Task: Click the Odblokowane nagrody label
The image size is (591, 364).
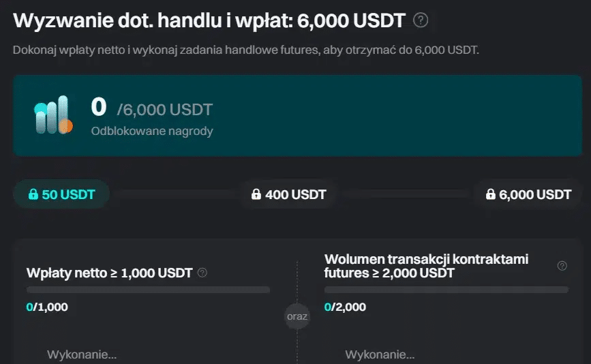Action: click(x=152, y=131)
